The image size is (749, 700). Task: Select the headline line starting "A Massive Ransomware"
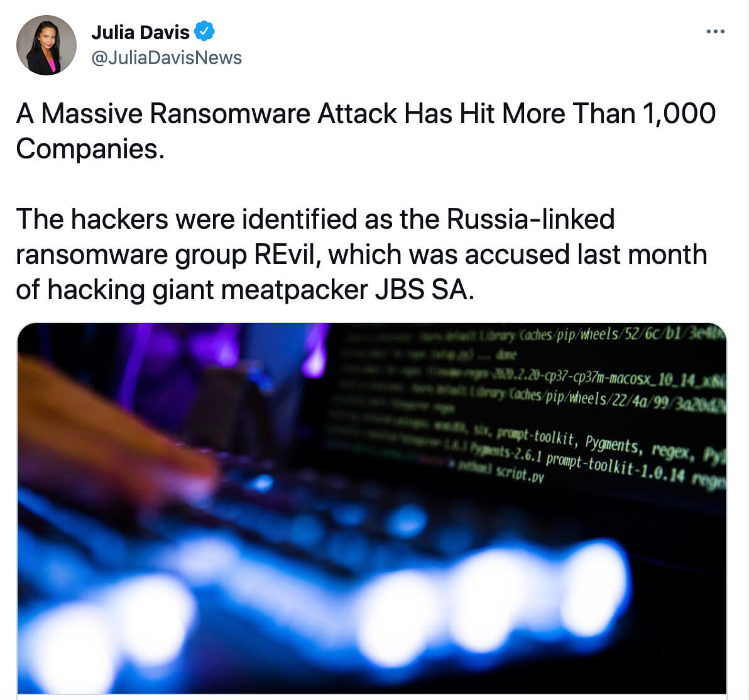pyautogui.click(x=366, y=114)
